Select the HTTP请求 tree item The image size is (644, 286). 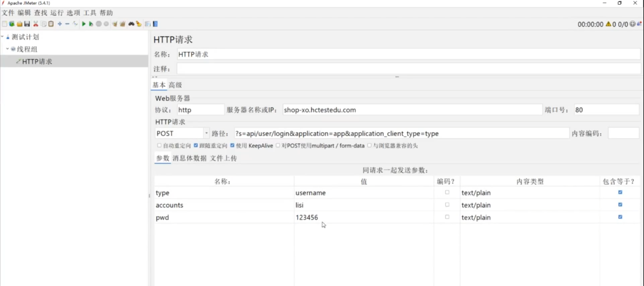pos(37,61)
